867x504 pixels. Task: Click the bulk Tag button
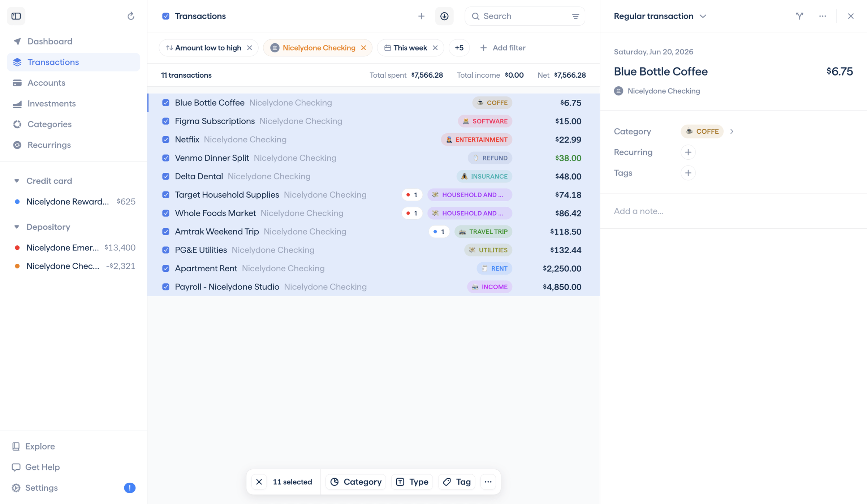coord(457,482)
